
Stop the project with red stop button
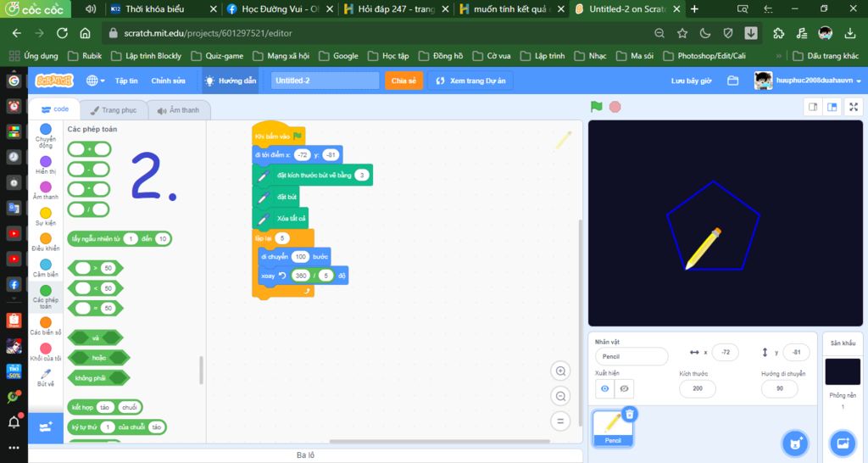click(x=615, y=106)
